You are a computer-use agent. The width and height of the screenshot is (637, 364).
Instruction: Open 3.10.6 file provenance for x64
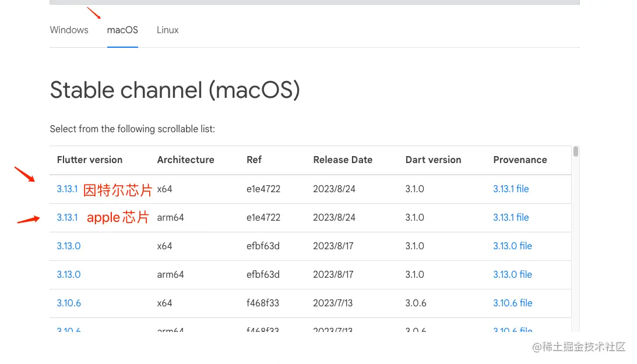[x=512, y=303]
